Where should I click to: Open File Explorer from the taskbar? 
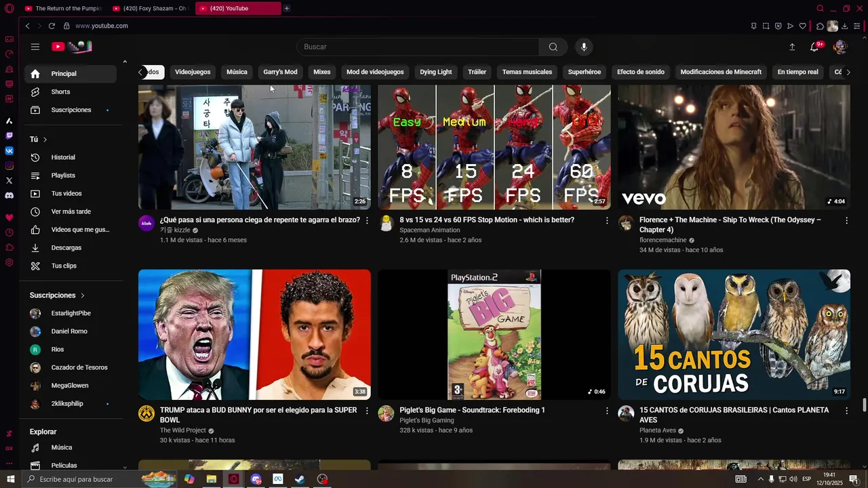coord(212,479)
